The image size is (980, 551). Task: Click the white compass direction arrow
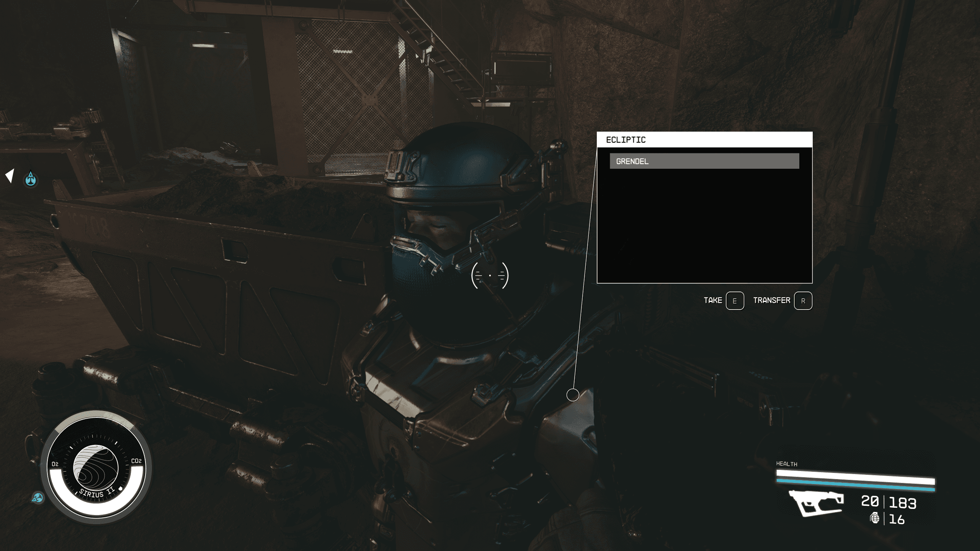click(10, 176)
